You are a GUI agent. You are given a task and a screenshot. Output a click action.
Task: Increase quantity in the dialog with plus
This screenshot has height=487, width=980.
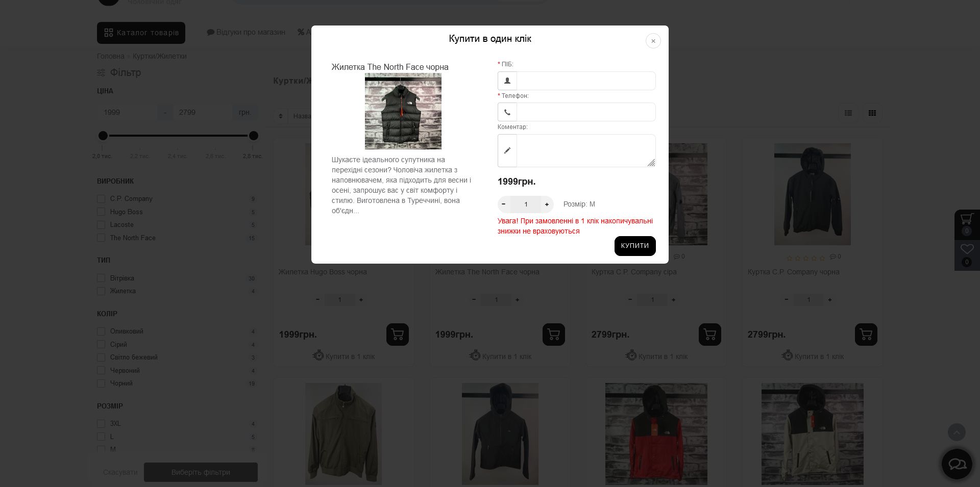(547, 204)
